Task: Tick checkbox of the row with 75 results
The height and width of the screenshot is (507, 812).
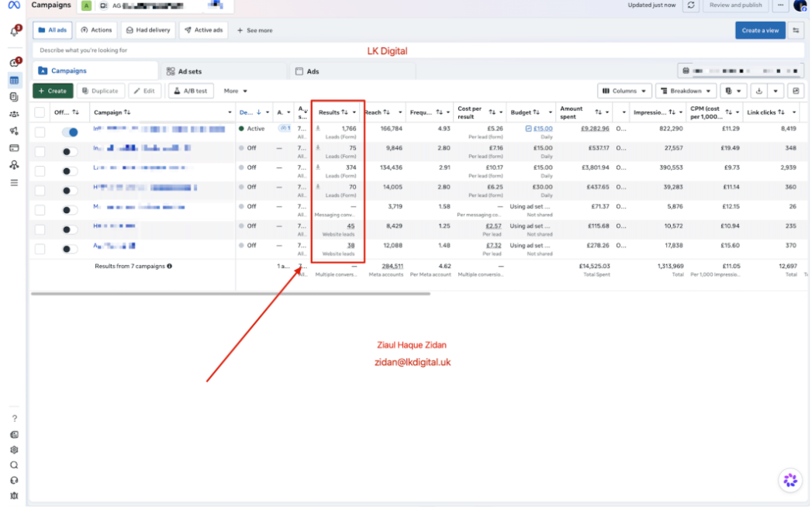Action: (40, 151)
